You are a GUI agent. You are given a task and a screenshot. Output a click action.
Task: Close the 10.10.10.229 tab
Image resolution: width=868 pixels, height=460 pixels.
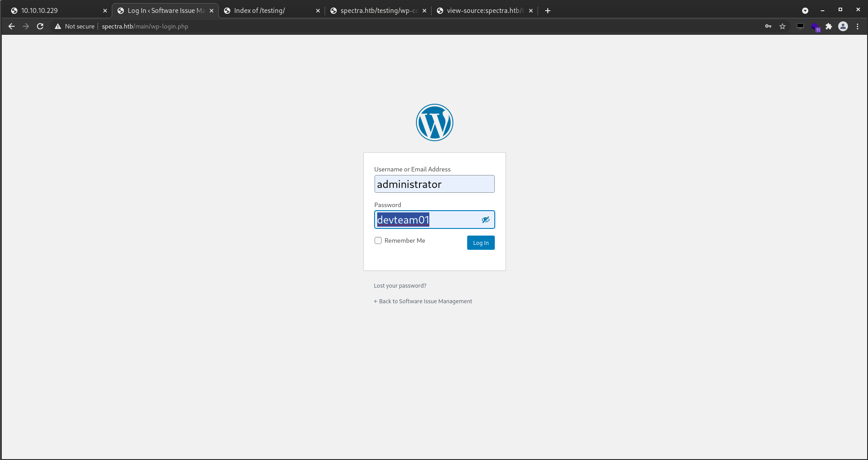105,11
